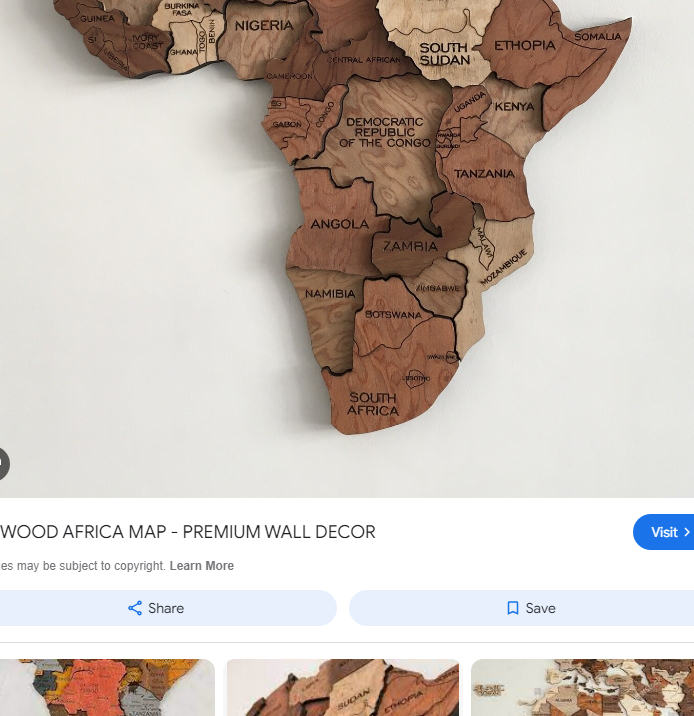Open the colorful orange Africa map thumbnail
Image resolution: width=694 pixels, height=716 pixels.
tap(107, 687)
